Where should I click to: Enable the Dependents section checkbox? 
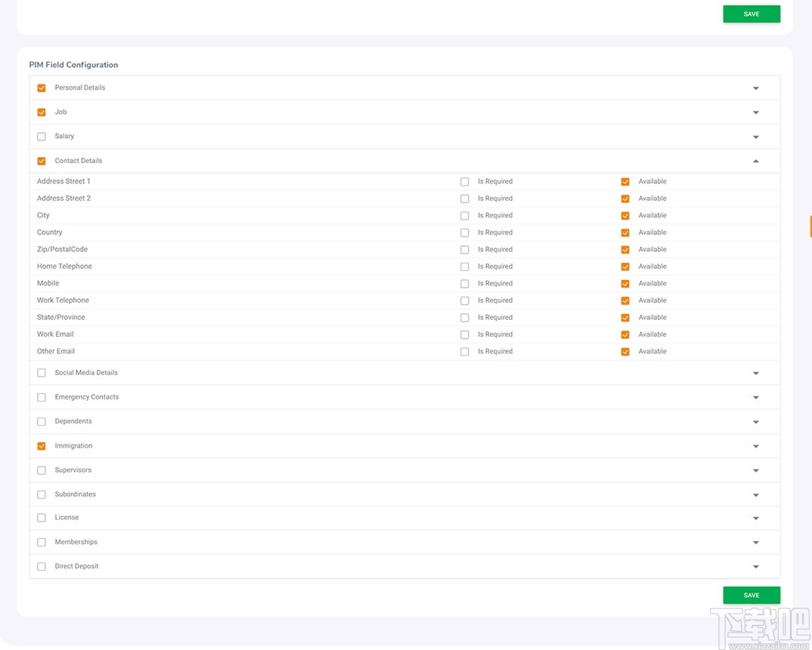pos(42,421)
